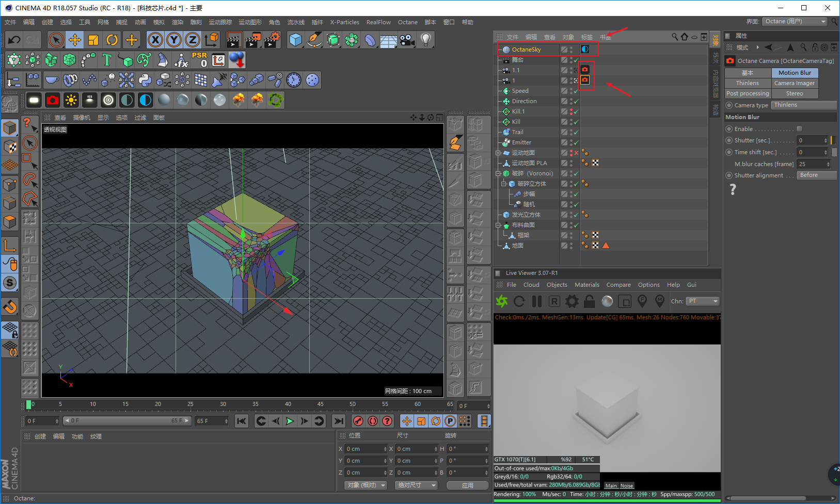
Task: Click the PSR 0 reset icon
Action: click(200, 60)
